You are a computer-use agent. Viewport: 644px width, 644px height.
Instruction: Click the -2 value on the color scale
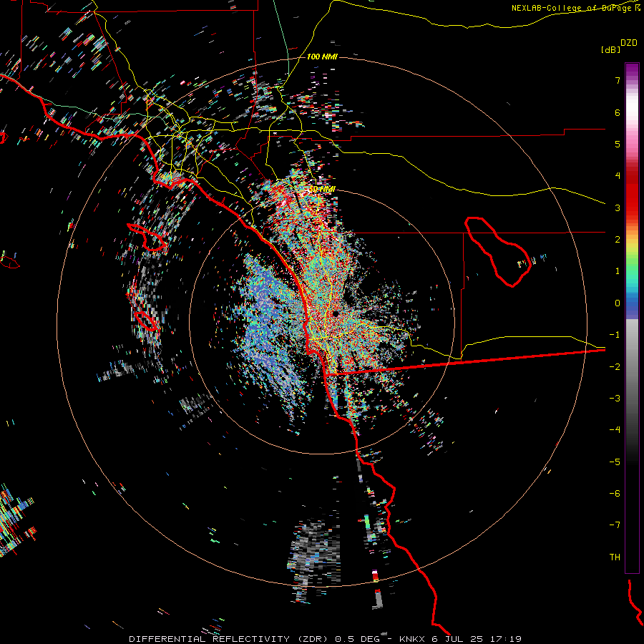[x=615, y=367]
